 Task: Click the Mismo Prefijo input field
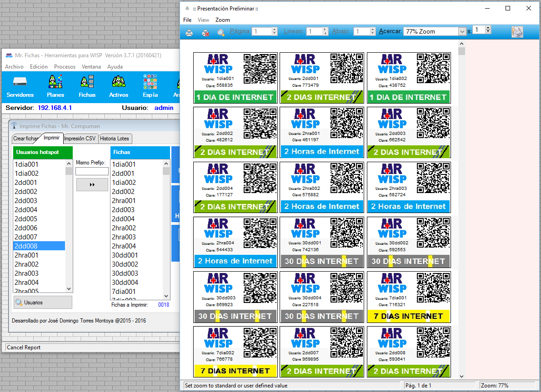92,171
